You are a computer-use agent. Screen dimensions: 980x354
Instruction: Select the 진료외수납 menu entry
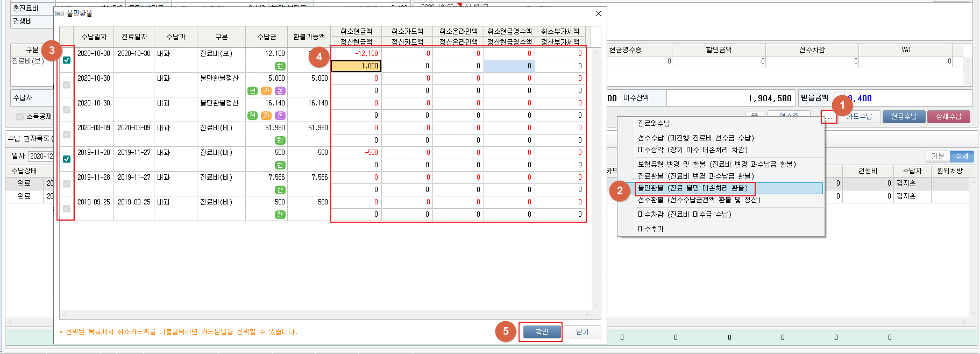(x=654, y=123)
